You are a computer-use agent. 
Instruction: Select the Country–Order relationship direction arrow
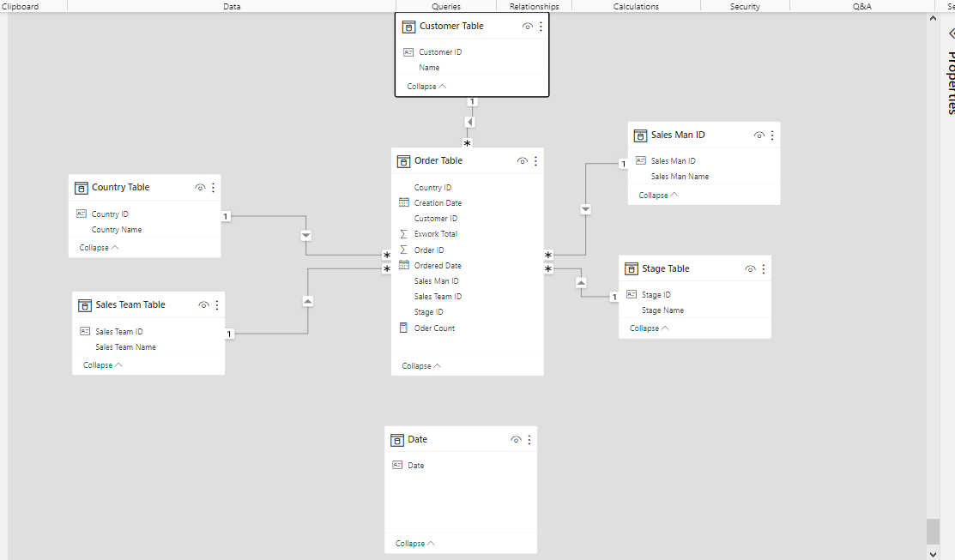pos(305,236)
